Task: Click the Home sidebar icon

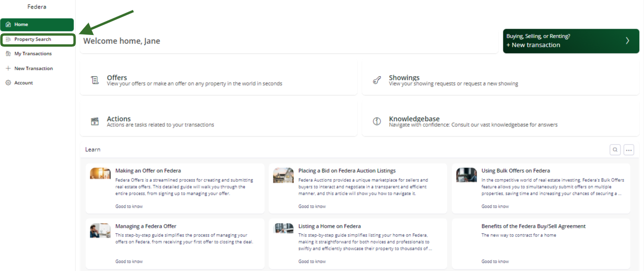Action: pyautogui.click(x=8, y=24)
